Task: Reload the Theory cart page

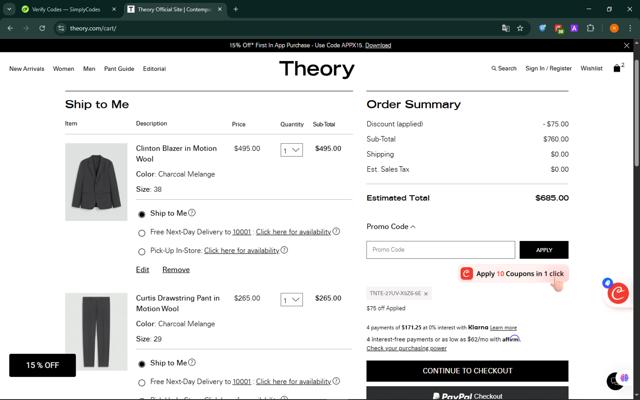Action: click(42, 28)
